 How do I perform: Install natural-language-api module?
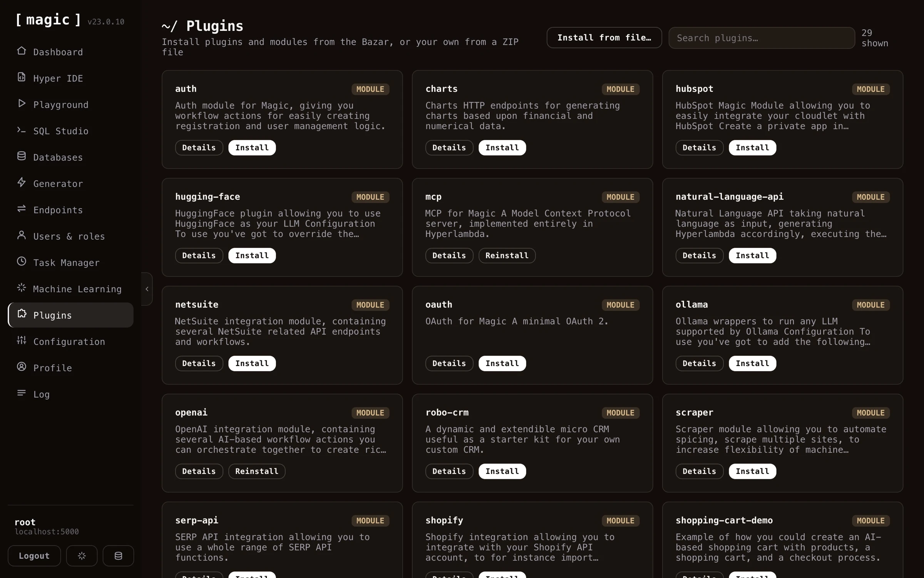pyautogui.click(x=752, y=255)
